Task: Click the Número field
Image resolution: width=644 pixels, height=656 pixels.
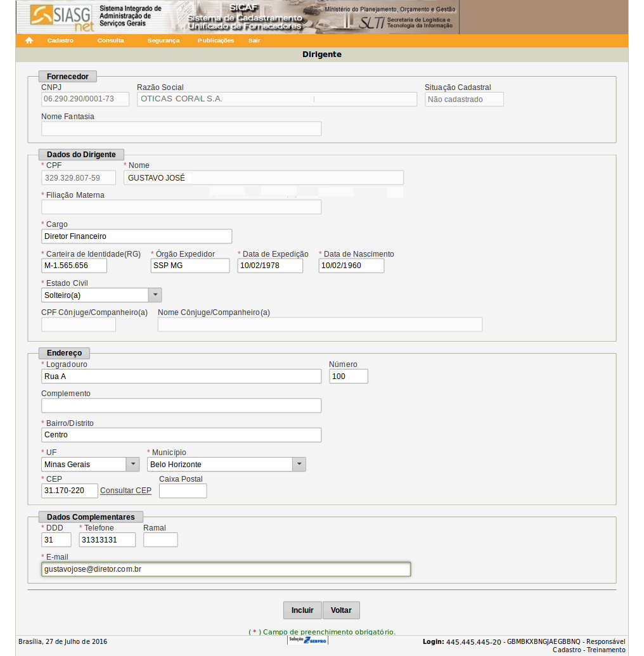Action: coord(349,376)
